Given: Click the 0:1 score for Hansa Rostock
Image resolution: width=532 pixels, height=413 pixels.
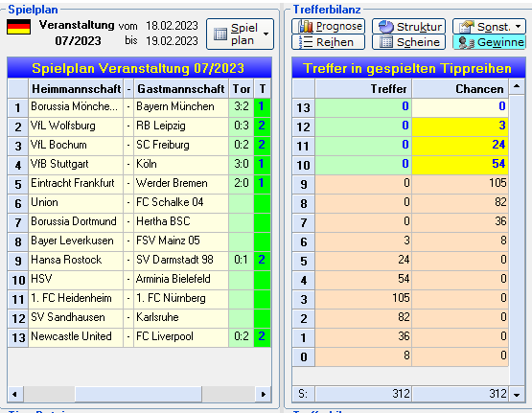Looking at the screenshot, I should coord(241,261).
